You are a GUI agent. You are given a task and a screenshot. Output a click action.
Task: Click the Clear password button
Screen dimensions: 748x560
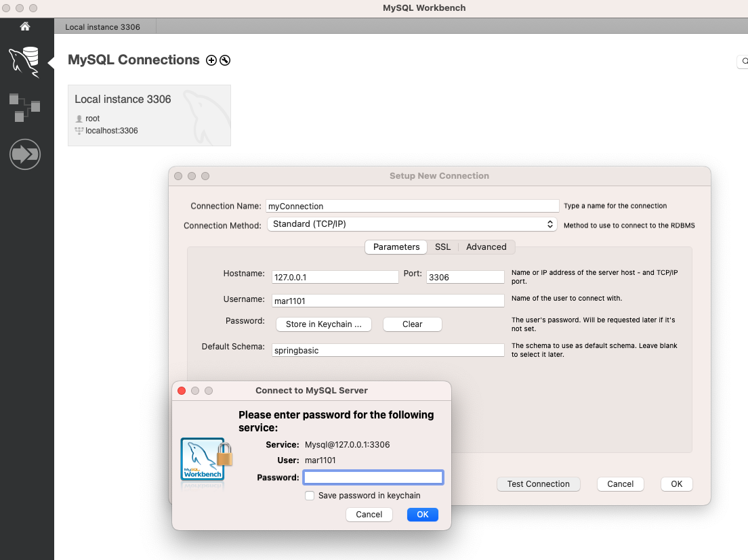point(412,324)
